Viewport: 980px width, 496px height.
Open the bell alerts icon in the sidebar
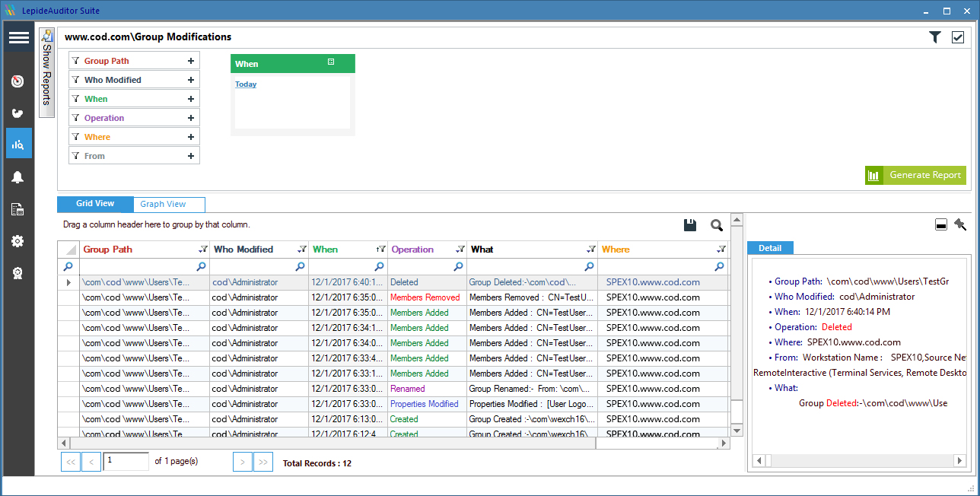[17, 177]
